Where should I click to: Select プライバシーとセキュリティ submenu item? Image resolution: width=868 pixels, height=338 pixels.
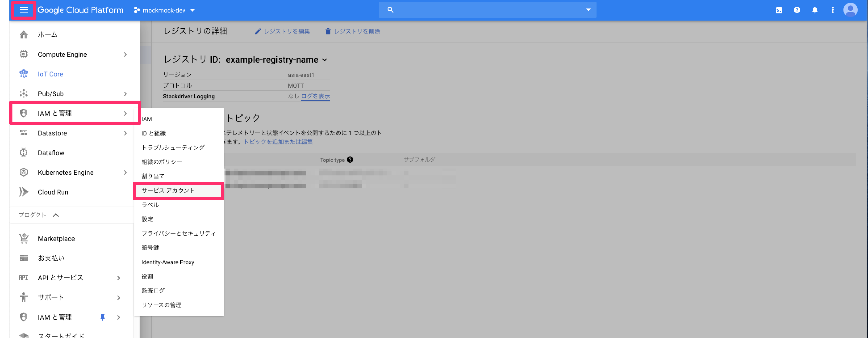(x=179, y=233)
